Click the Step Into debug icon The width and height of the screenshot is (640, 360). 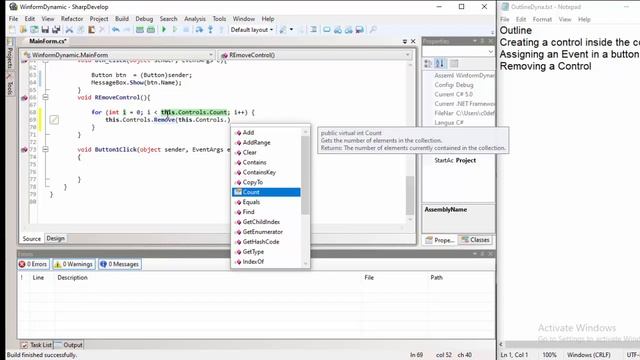210,29
